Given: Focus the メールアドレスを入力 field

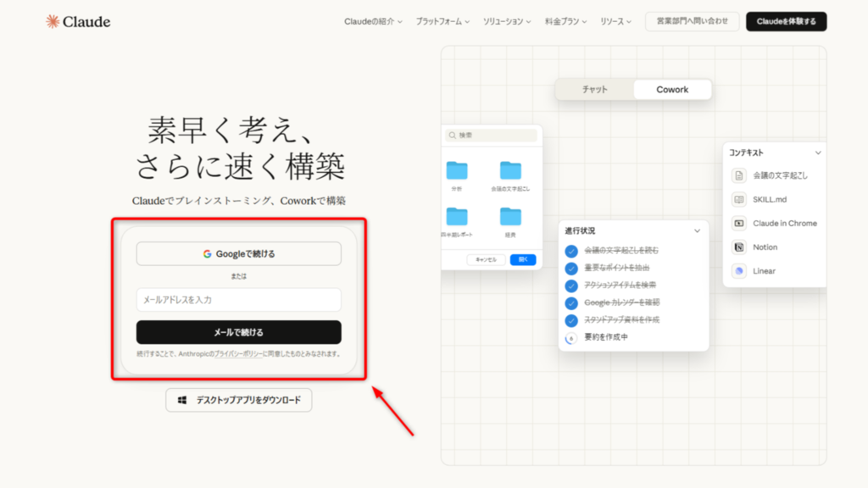Looking at the screenshot, I should (238, 300).
